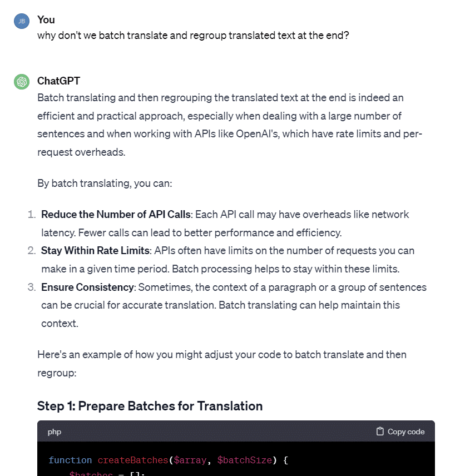Click the createBatches function name in code

[133, 460]
